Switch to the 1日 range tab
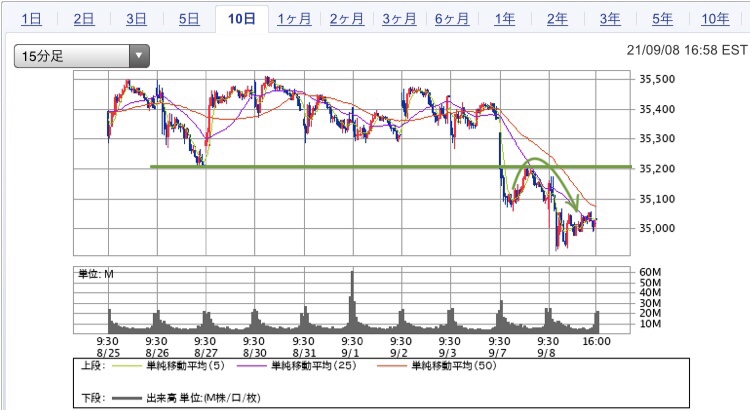 click(32, 19)
